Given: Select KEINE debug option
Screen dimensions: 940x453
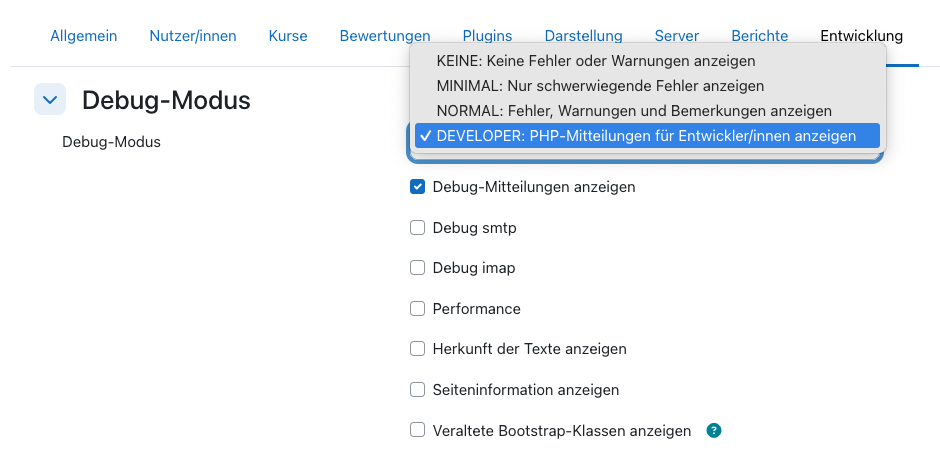Looking at the screenshot, I should pyautogui.click(x=596, y=61).
